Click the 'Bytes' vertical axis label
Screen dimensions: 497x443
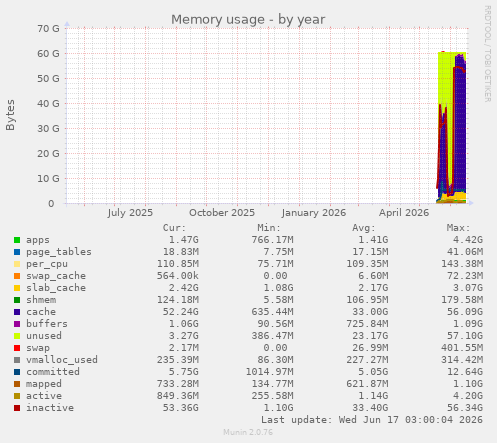10,115
